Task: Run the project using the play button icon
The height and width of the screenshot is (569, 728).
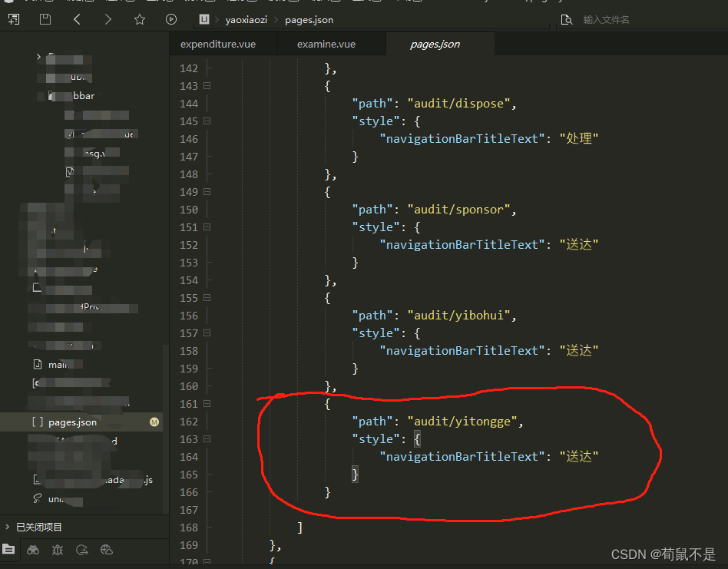Action: [x=170, y=19]
